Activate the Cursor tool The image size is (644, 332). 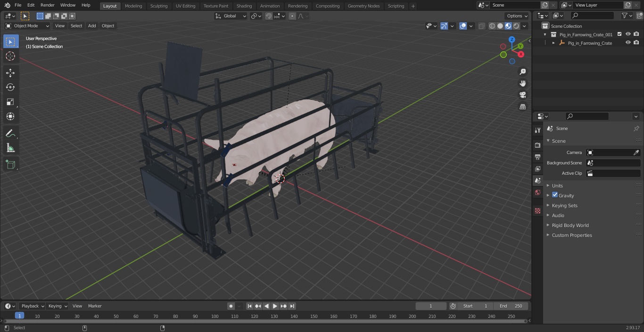[x=10, y=56]
